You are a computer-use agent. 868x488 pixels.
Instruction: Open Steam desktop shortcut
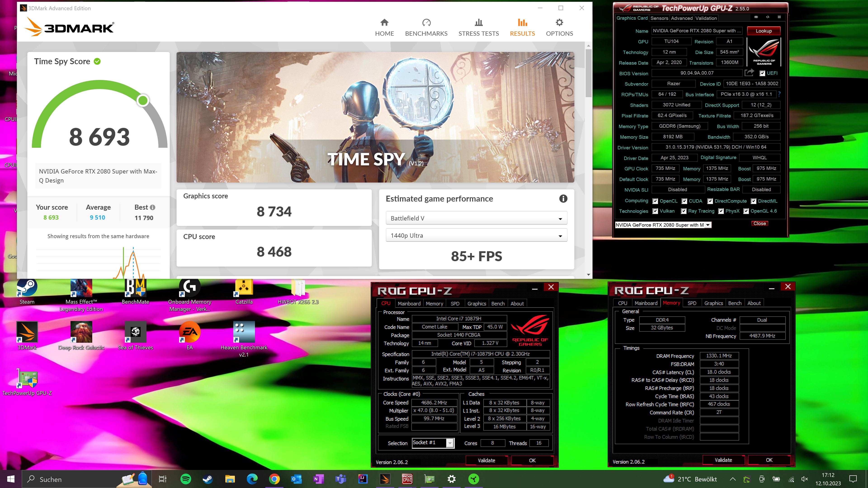[x=27, y=292]
